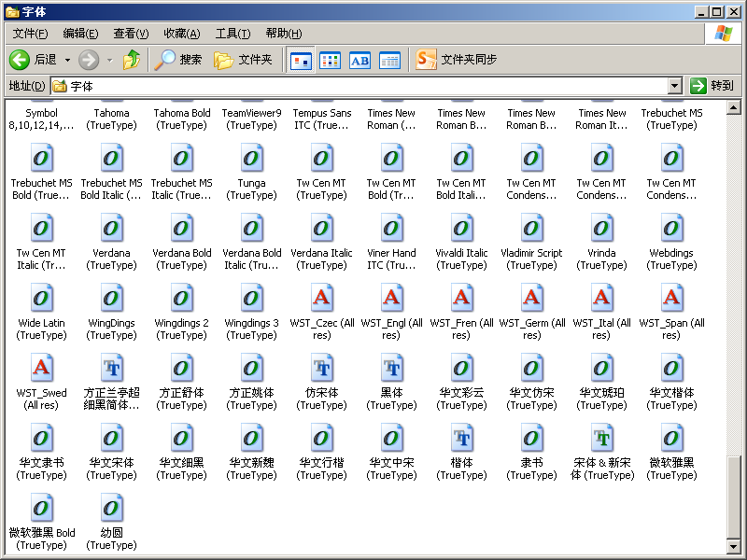Open the 工具(T) menu
The height and width of the screenshot is (560, 747).
[233, 34]
